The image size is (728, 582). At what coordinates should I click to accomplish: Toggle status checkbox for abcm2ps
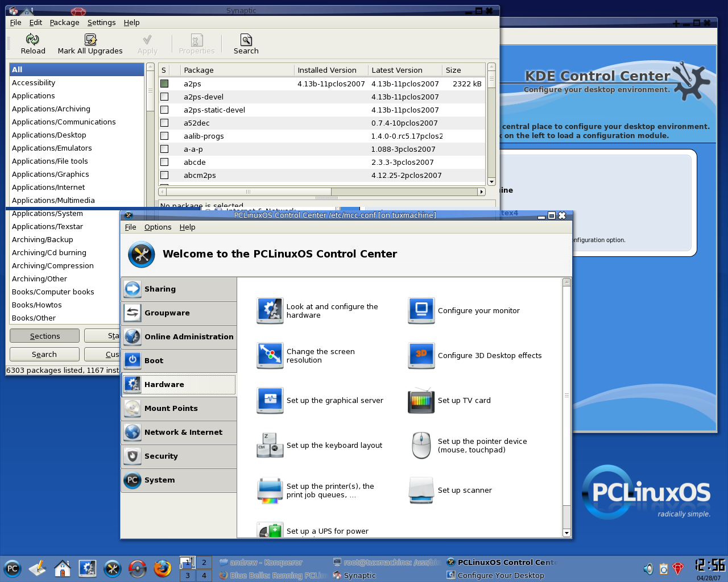click(x=164, y=175)
